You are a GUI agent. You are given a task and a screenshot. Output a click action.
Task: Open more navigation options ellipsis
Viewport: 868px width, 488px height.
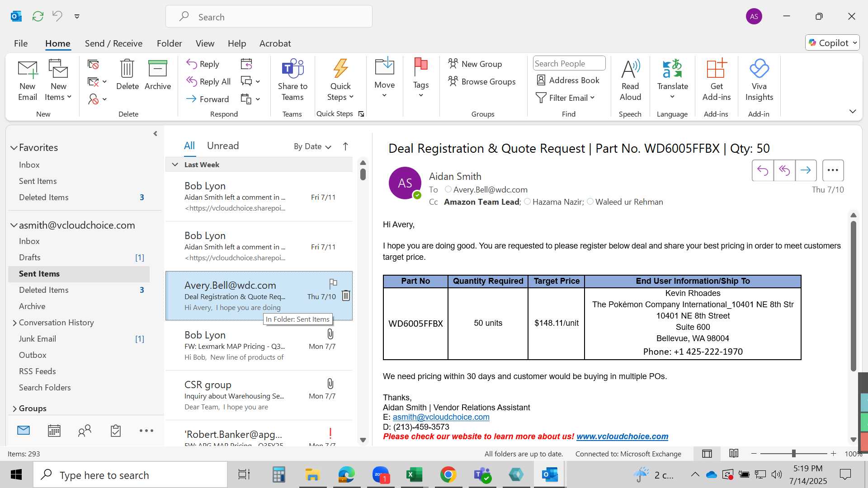coord(146,431)
